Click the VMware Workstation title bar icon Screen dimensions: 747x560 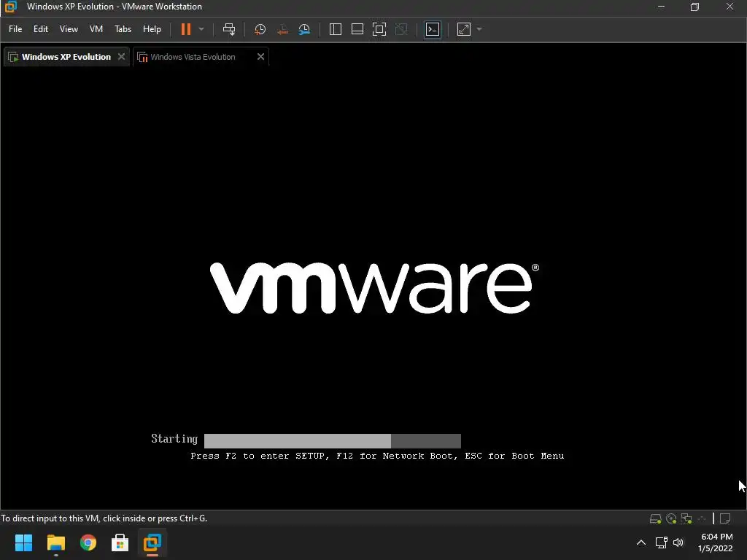pos(10,7)
